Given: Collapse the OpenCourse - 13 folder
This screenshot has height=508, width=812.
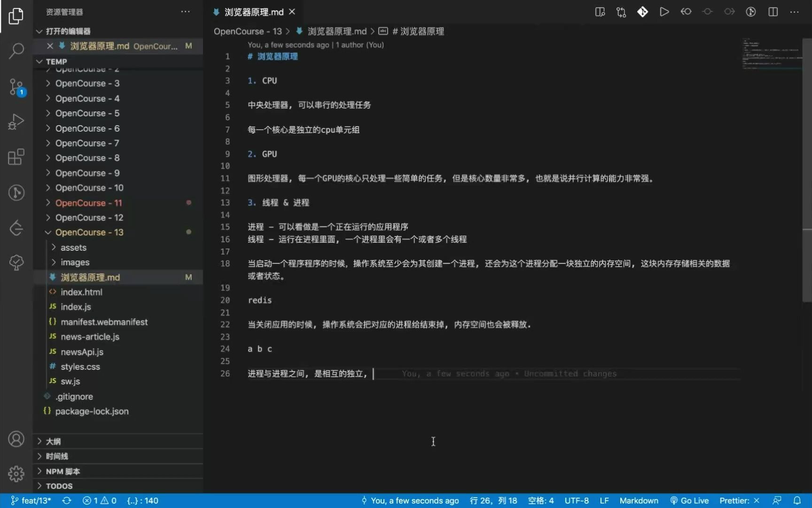Looking at the screenshot, I should coord(117,232).
